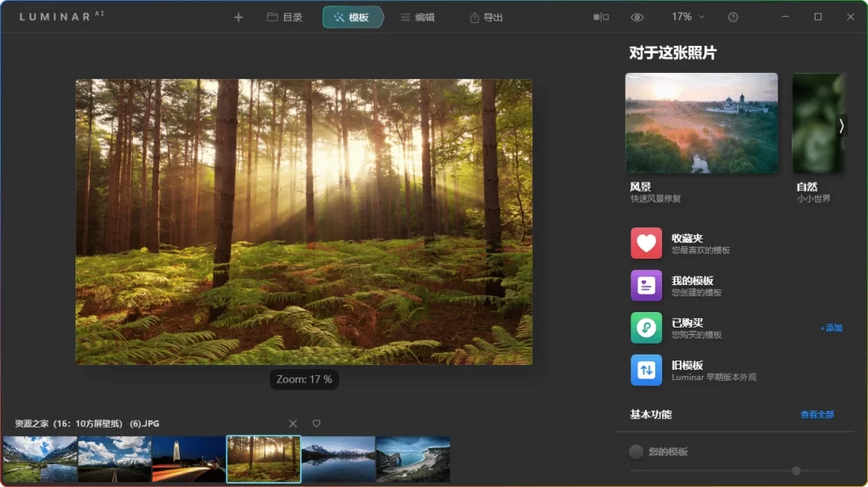This screenshot has height=487, width=868.
Task: Select the forest sunbeams thumbnail
Action: pos(264,459)
